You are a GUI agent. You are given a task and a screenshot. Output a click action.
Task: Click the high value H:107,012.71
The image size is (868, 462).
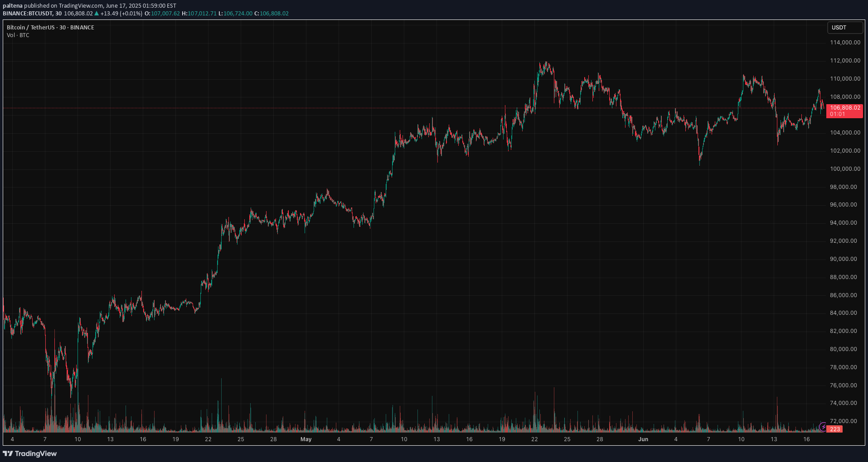click(199, 14)
